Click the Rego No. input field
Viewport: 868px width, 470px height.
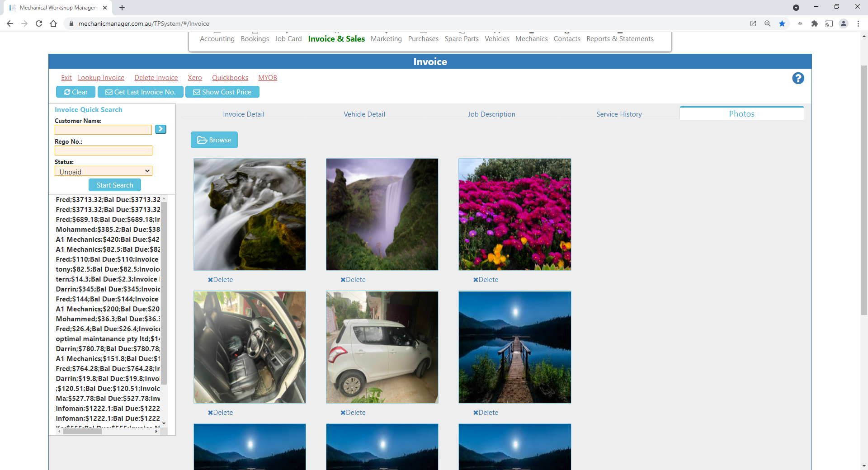pos(104,150)
